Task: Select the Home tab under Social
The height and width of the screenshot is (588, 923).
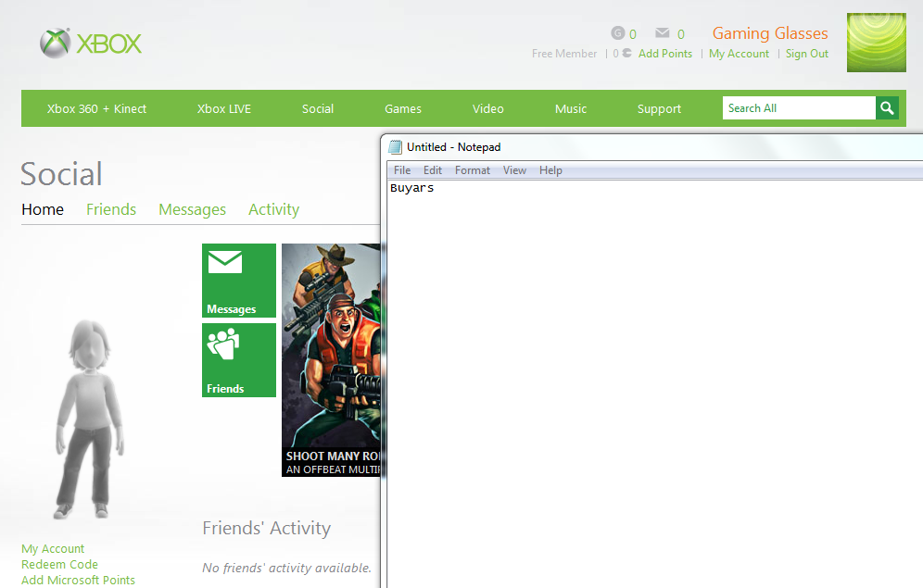Action: (43, 209)
